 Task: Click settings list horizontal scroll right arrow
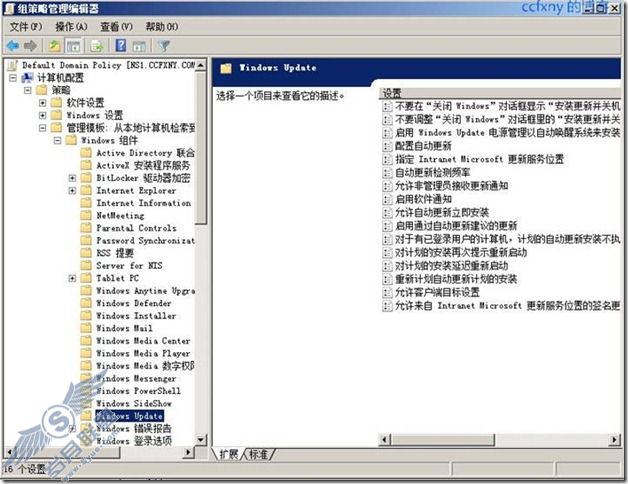[x=615, y=440]
